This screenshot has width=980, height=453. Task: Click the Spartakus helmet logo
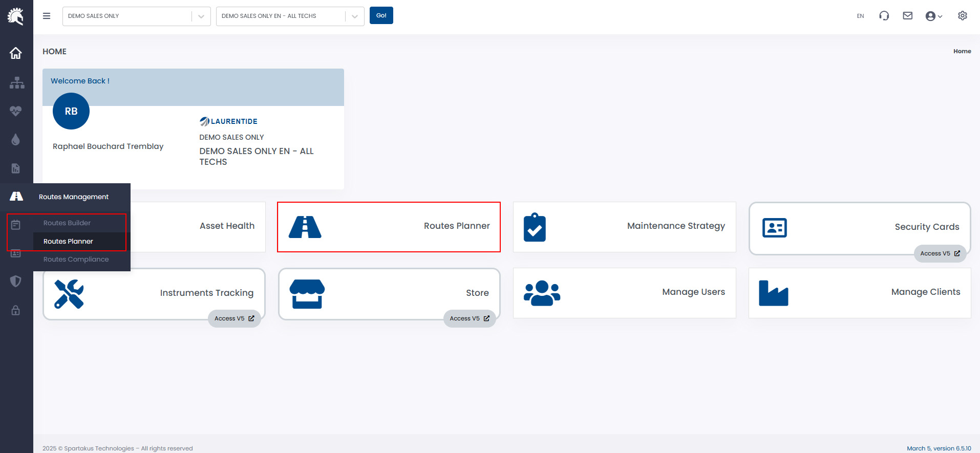pos(16,16)
